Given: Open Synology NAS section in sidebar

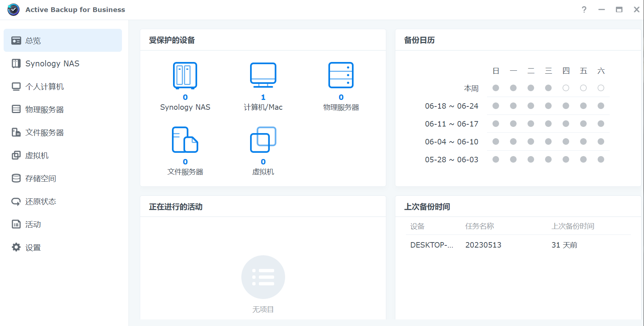Looking at the screenshot, I should click(63, 63).
